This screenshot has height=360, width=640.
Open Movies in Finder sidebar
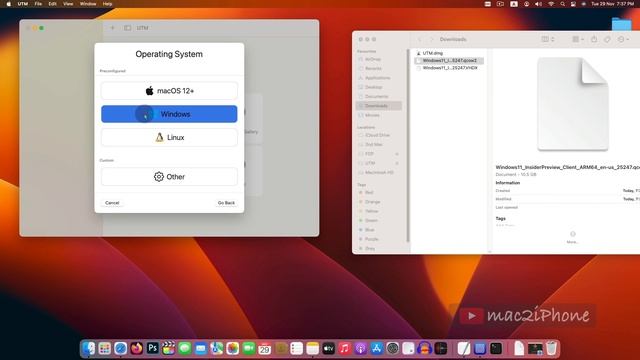tap(372, 116)
